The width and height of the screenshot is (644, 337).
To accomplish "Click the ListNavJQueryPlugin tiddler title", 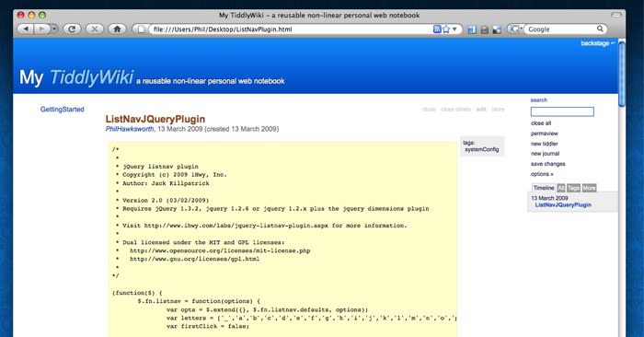I will (x=155, y=119).
